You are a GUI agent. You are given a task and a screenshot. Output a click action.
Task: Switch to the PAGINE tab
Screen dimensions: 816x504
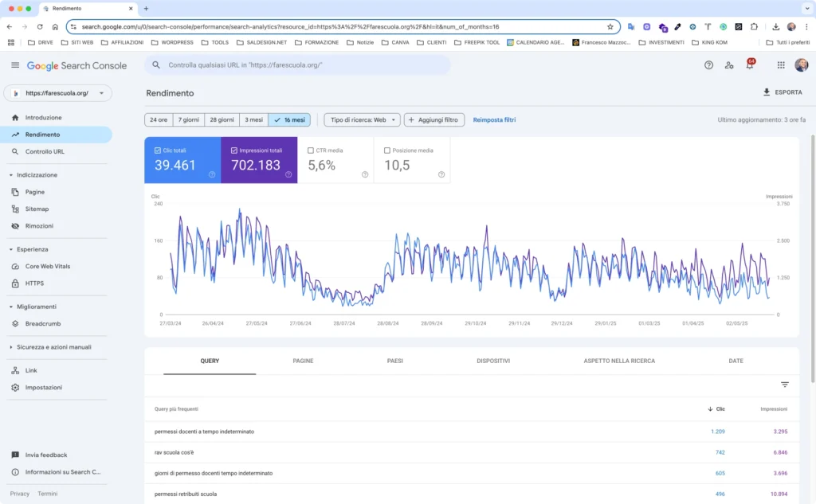tap(303, 361)
